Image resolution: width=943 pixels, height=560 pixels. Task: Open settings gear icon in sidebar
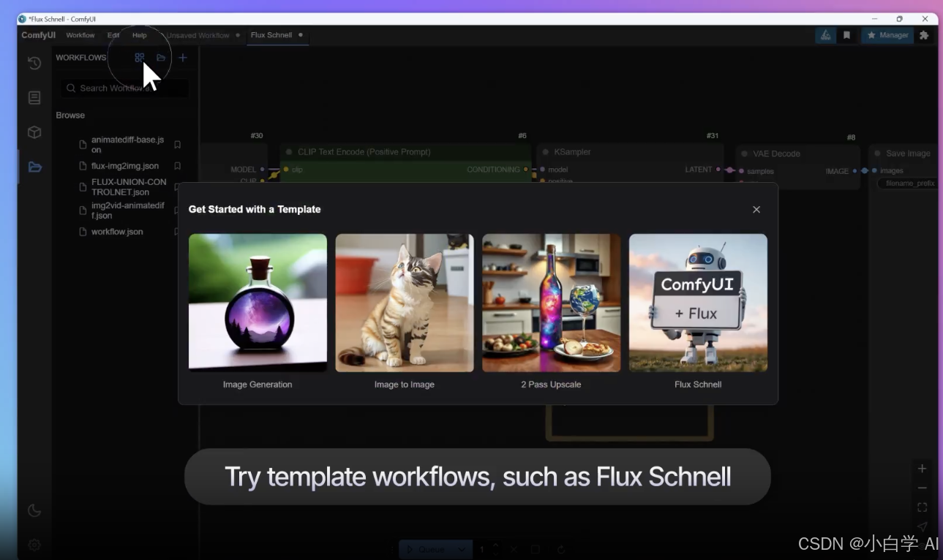pos(34,545)
